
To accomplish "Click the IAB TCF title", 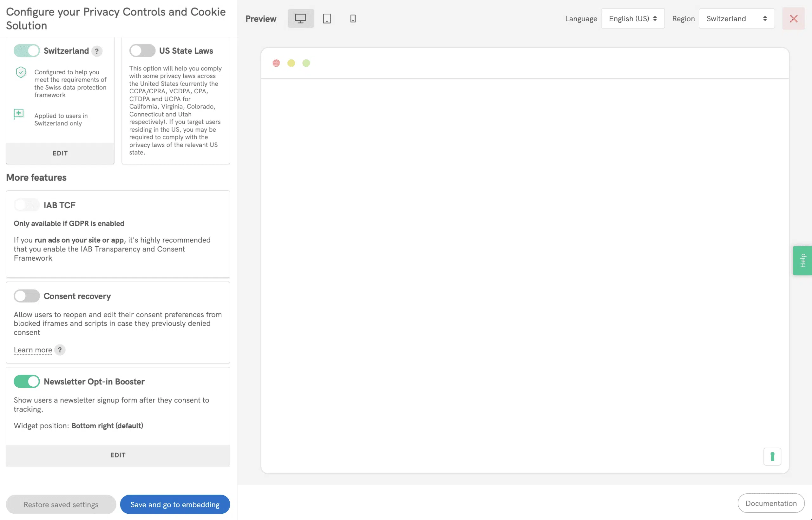I will 59,205.
